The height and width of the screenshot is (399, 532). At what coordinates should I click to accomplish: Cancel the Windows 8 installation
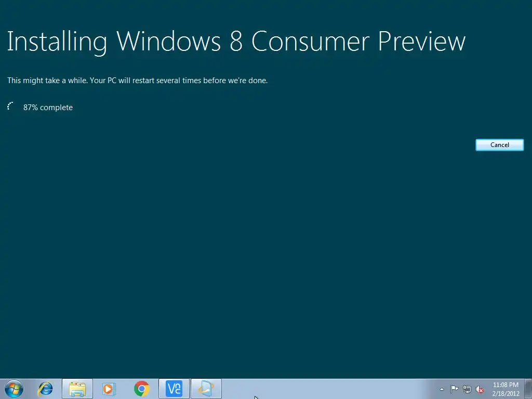click(x=499, y=145)
